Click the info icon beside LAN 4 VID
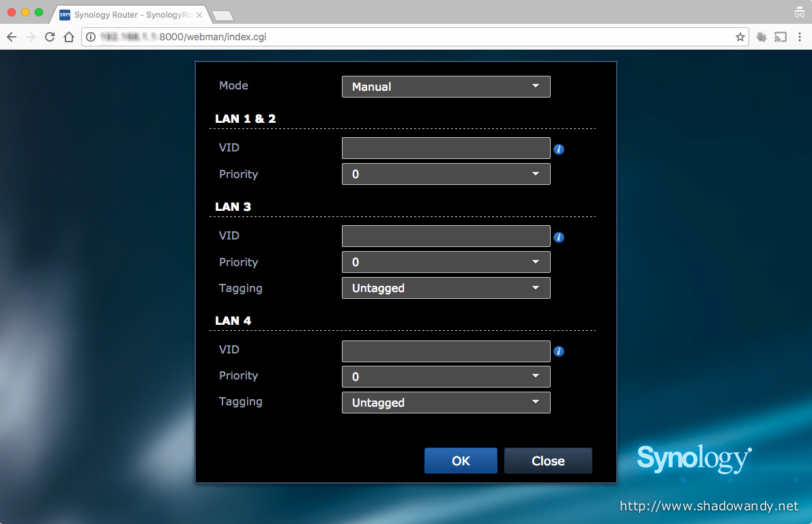This screenshot has width=812, height=524. (x=559, y=351)
